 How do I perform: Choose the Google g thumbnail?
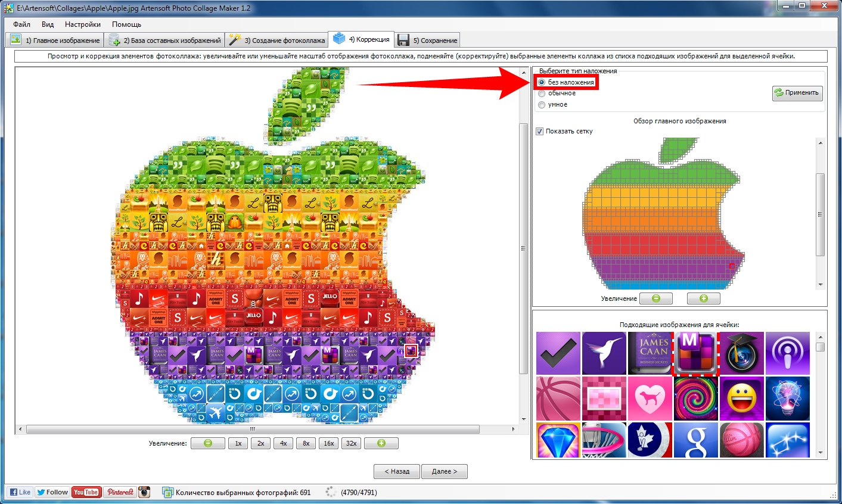[696, 440]
